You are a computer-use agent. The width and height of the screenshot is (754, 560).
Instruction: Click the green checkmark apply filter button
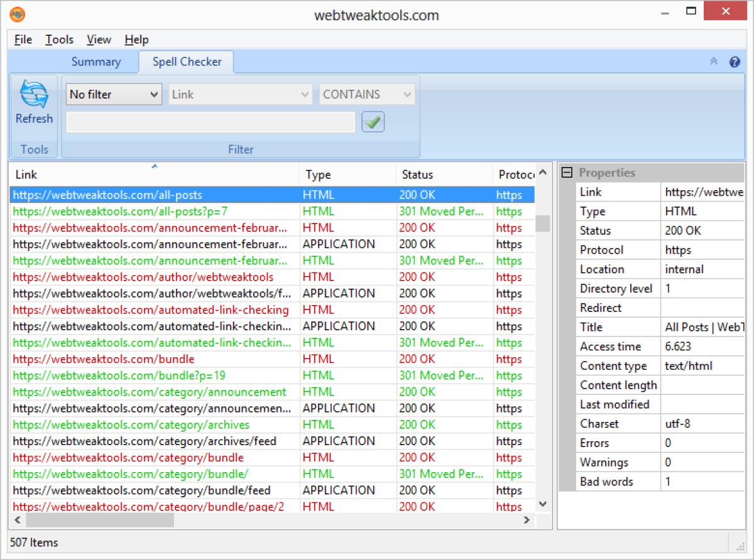coord(373,122)
